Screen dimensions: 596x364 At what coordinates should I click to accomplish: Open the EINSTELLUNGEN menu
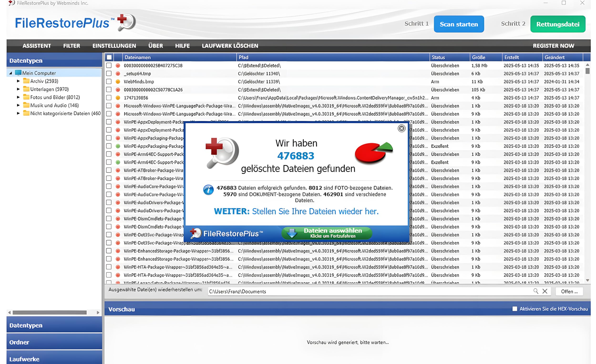pos(114,46)
